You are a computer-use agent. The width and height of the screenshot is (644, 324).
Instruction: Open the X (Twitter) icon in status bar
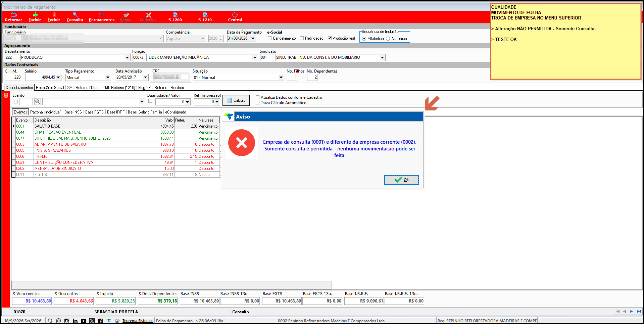(x=92, y=321)
